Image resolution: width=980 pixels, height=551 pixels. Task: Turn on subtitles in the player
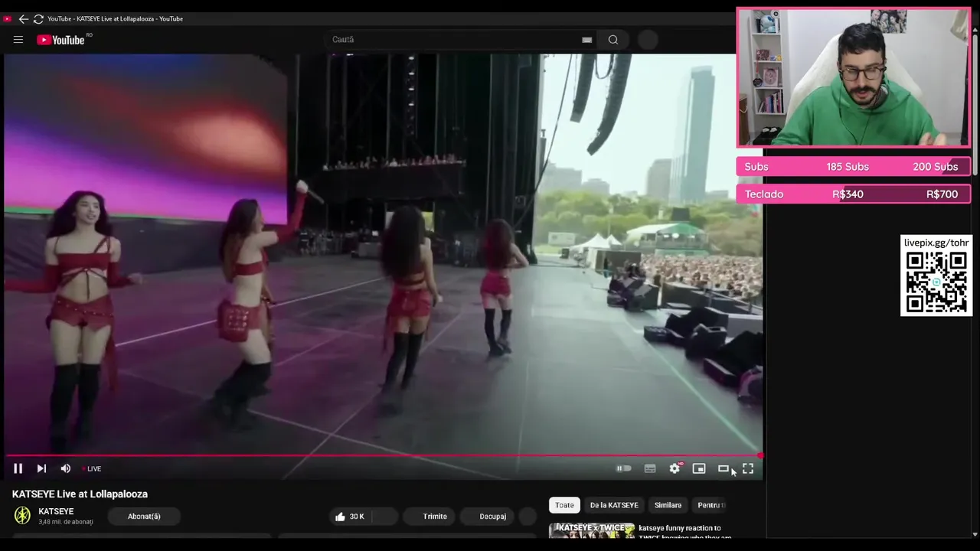coord(650,468)
